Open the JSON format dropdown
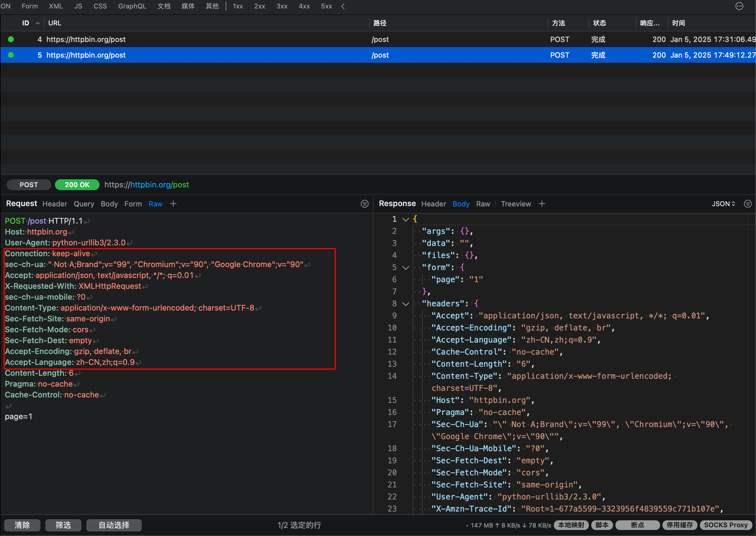This screenshot has width=756, height=536. click(723, 204)
